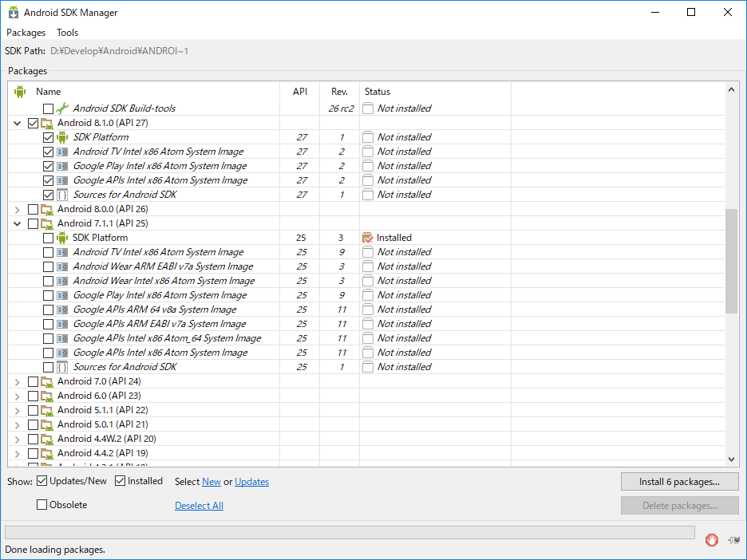Expand the Android 8.0.0 (API 26) group
The height and width of the screenshot is (560, 747).
[18, 210]
